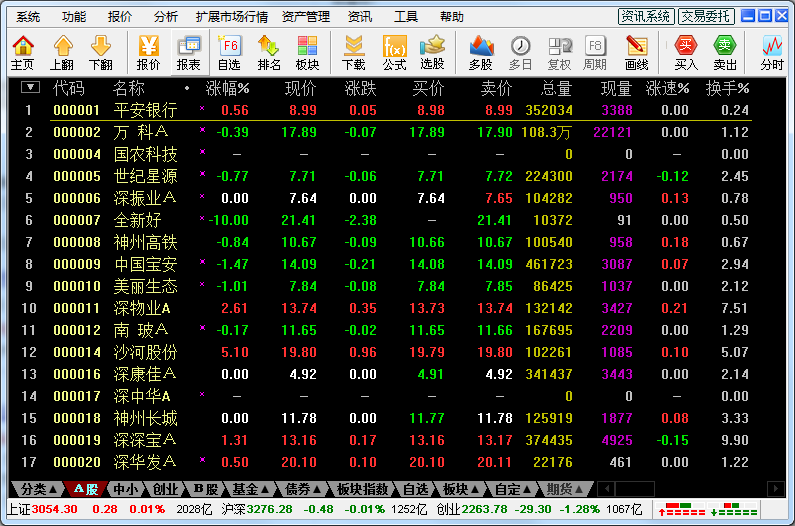Open the 分析 menu
795x526 pixels.
166,17
